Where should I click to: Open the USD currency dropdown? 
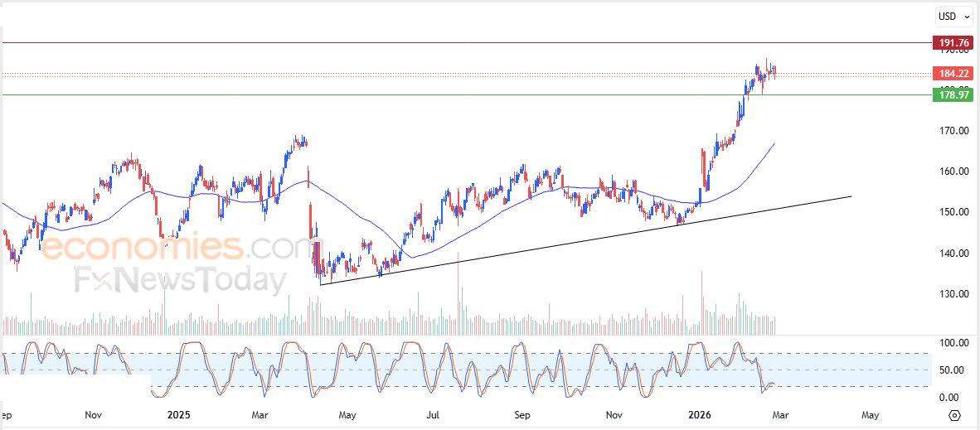tap(953, 16)
